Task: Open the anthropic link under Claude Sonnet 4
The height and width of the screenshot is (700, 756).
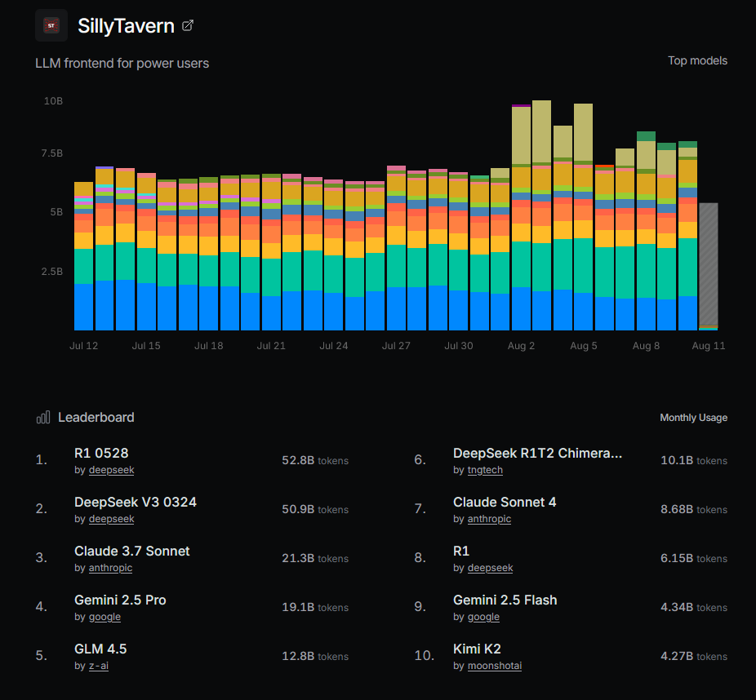Action: point(489,519)
